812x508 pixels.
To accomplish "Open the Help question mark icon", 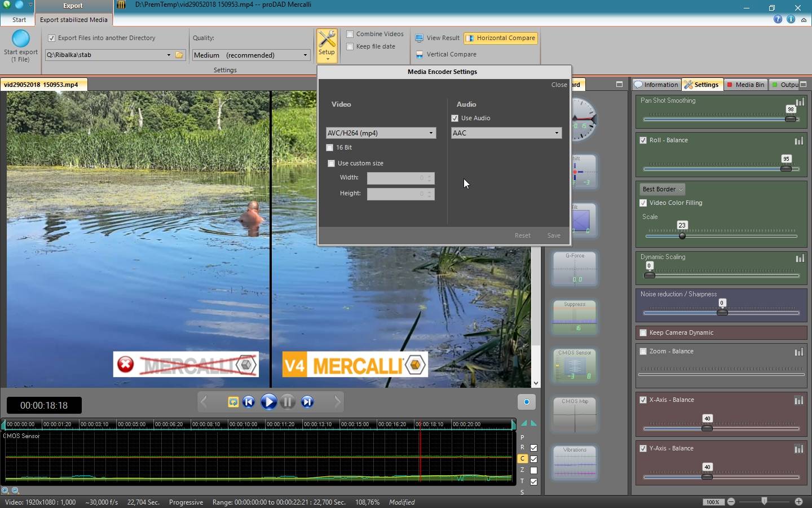I will [x=778, y=19].
